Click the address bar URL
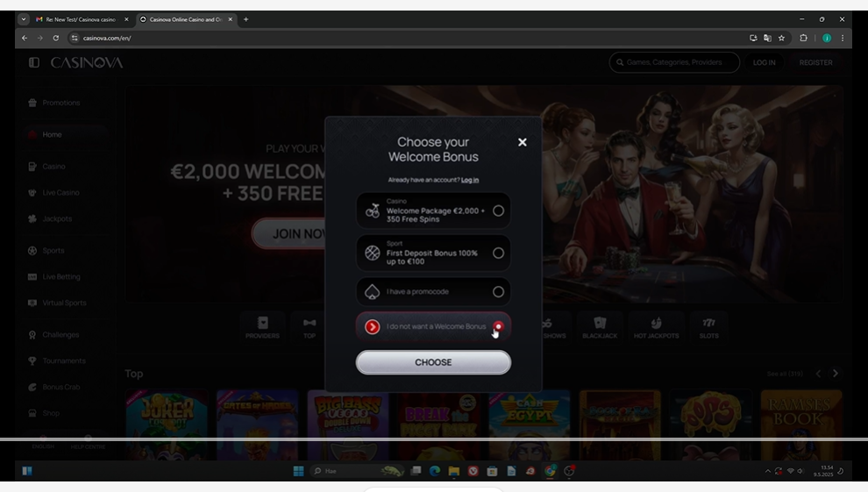868x492 pixels. point(107,39)
